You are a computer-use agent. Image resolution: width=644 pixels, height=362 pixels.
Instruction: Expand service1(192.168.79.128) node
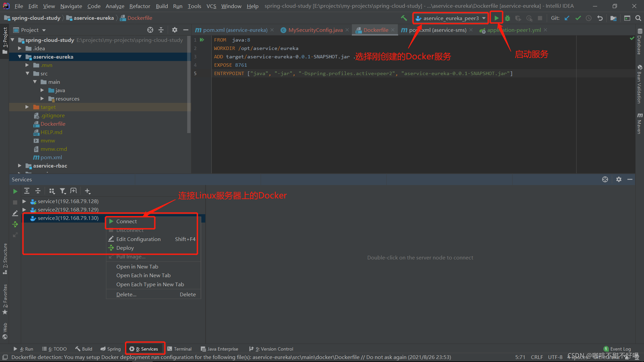pyautogui.click(x=24, y=201)
